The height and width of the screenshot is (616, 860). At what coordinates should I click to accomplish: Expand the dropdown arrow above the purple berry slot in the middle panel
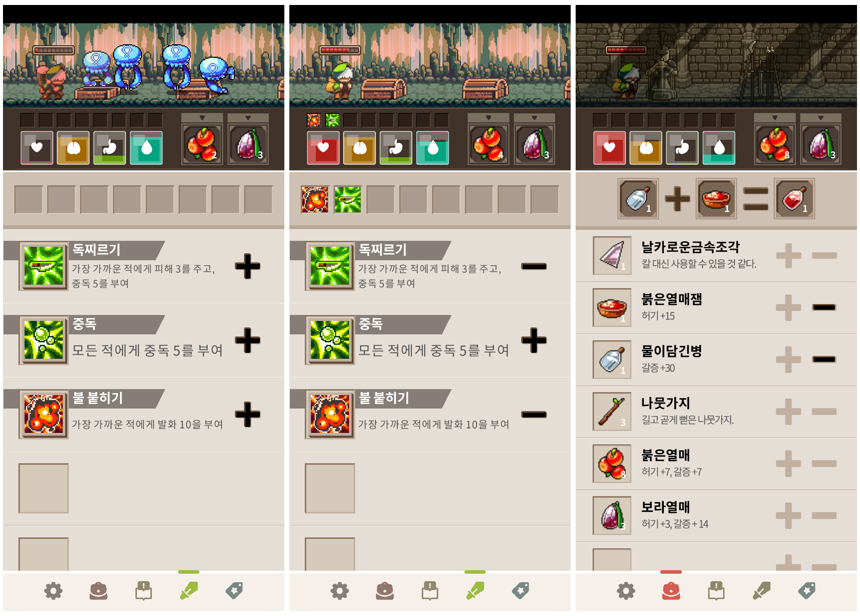(534, 118)
